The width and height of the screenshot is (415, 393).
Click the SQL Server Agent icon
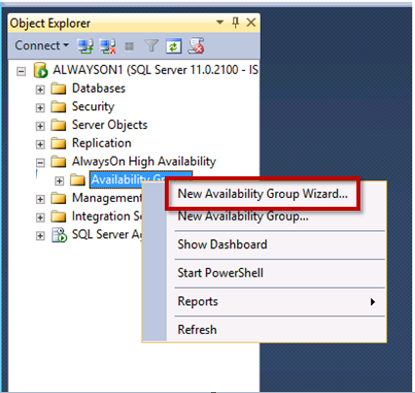[x=59, y=235]
